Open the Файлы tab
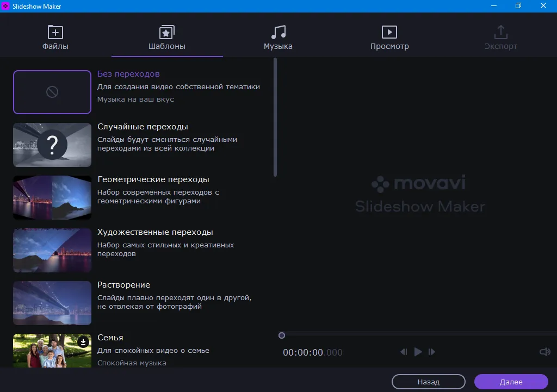The image size is (557, 392). [55, 38]
